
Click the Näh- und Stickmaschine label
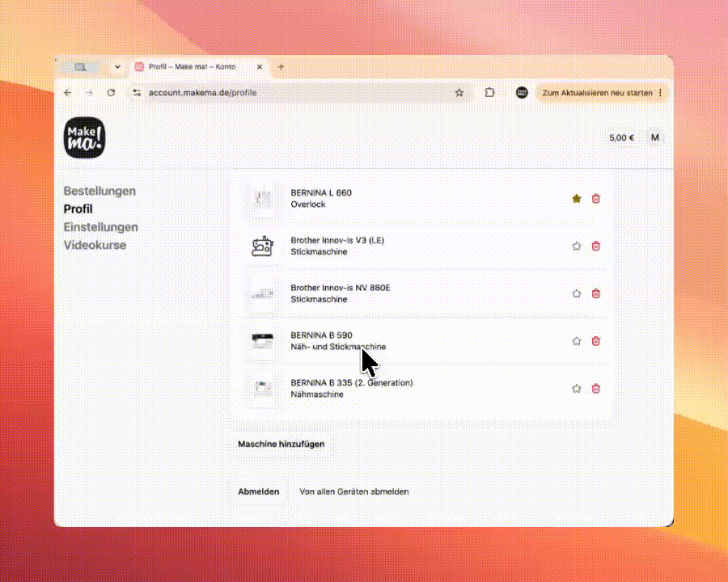click(x=338, y=347)
